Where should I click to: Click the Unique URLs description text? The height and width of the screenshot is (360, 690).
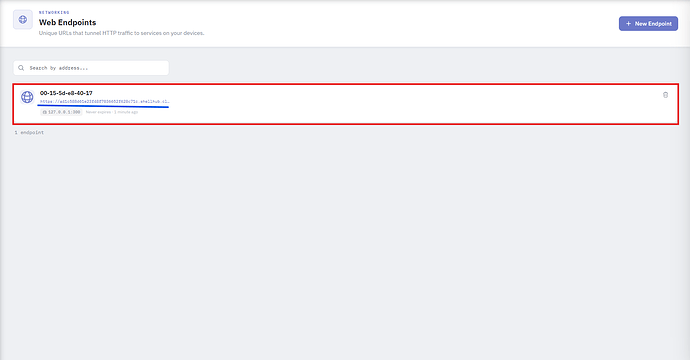click(x=121, y=33)
